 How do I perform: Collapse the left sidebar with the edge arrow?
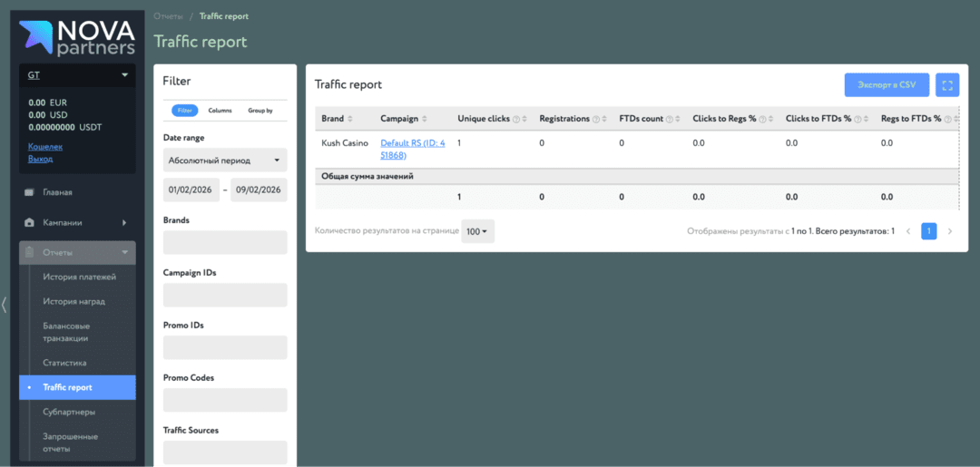point(5,305)
